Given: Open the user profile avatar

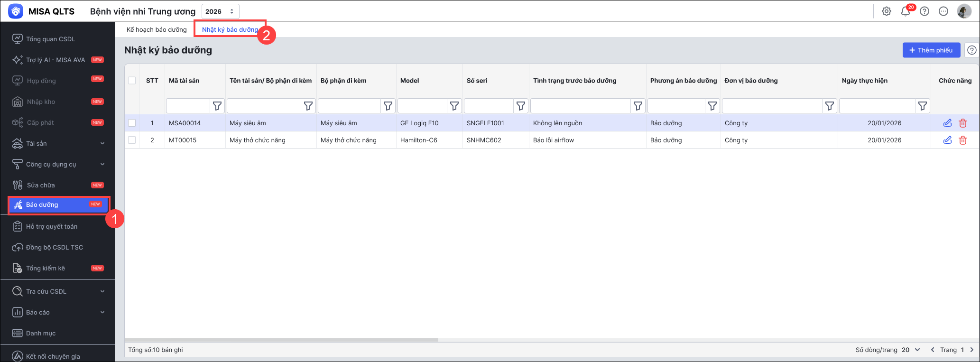Looking at the screenshot, I should point(964,11).
